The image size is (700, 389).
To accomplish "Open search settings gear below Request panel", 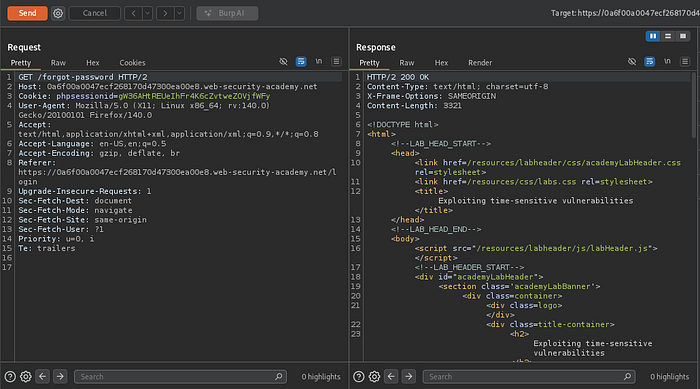I will 26,376.
